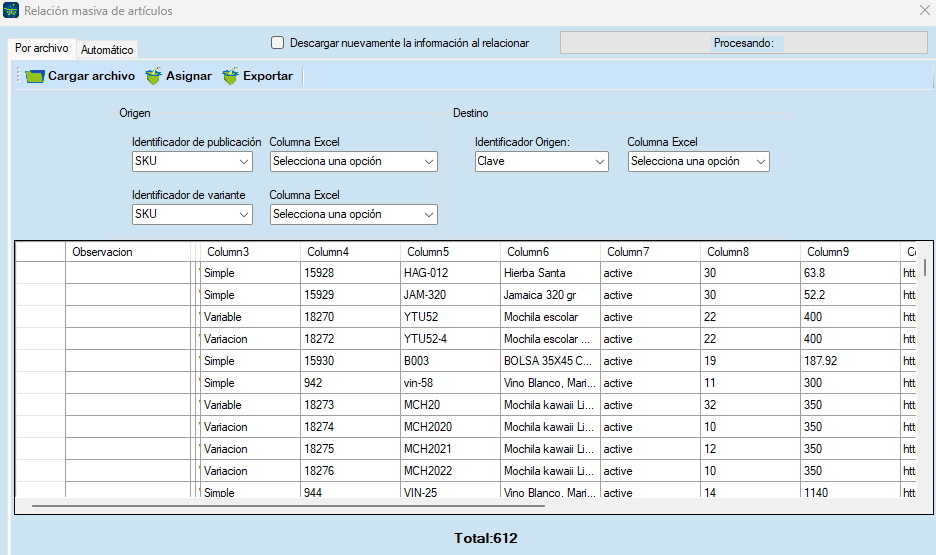Close the Relación masiva de artículos window
936x555 pixels.
[924, 11]
